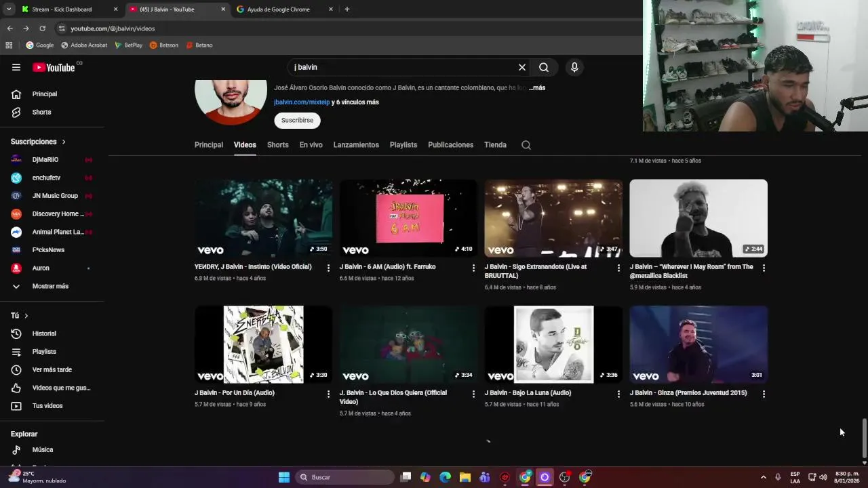This screenshot has width=868, height=488.
Task: Open the jbalvin.com/mixteip link
Action: [302, 102]
